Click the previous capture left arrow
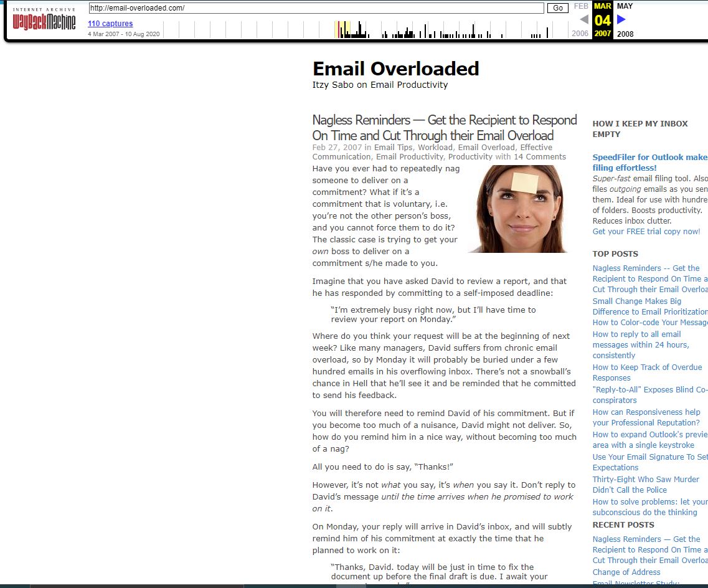708x588 pixels. (x=583, y=19)
